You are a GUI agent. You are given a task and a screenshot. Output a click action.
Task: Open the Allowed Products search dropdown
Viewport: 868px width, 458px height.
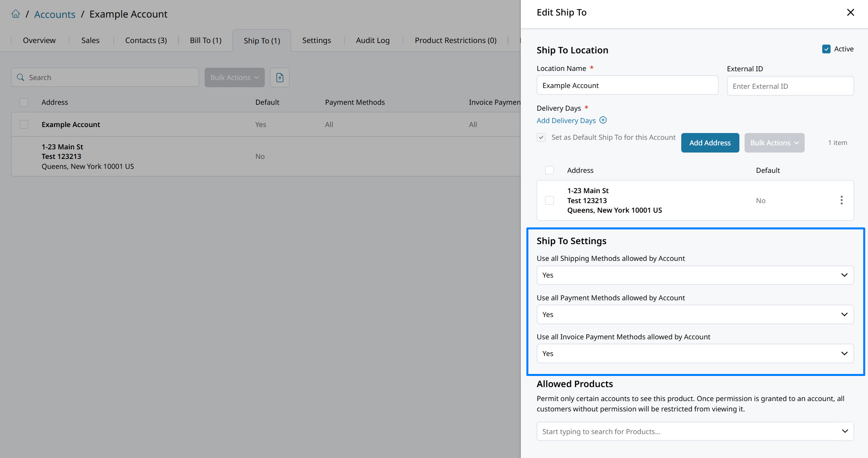pyautogui.click(x=695, y=431)
